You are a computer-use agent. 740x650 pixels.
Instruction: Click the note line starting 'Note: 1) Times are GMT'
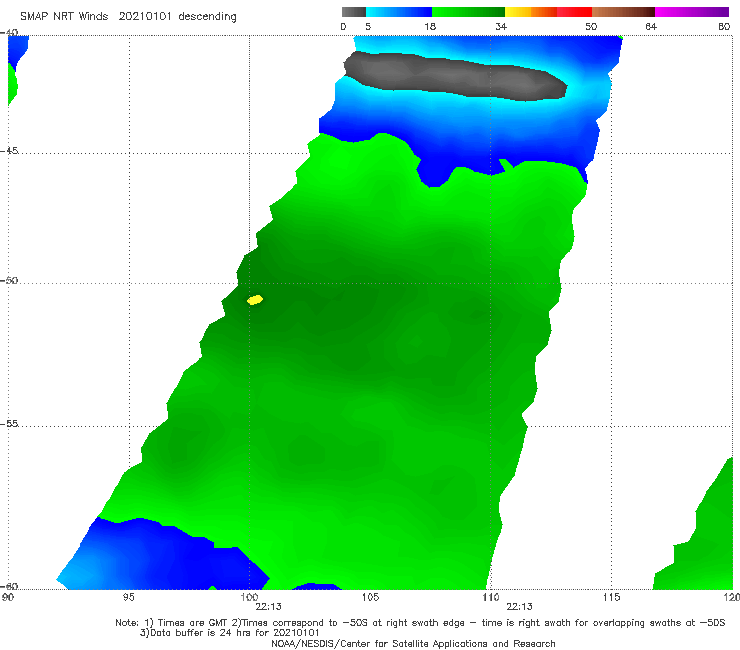[x=420, y=623]
